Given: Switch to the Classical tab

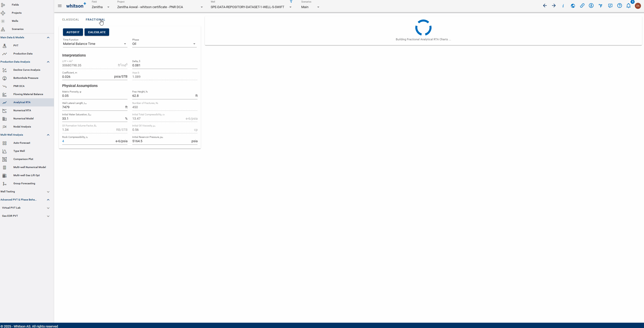Looking at the screenshot, I should [71, 20].
